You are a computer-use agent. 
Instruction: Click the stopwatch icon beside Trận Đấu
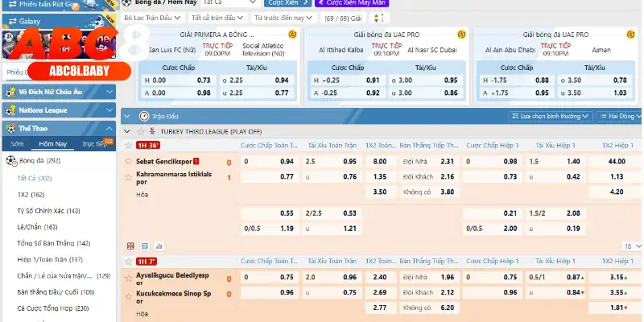(x=143, y=116)
